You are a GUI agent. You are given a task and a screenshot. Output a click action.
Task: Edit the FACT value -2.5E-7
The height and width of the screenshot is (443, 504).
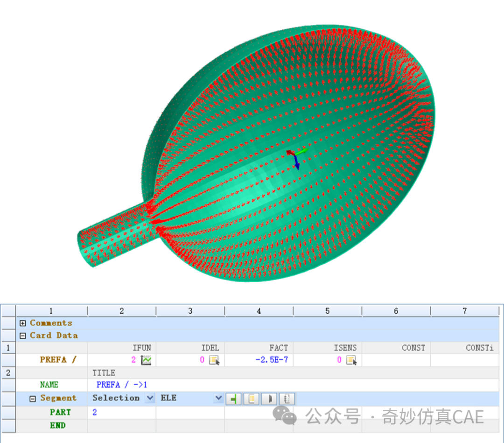[x=272, y=360]
